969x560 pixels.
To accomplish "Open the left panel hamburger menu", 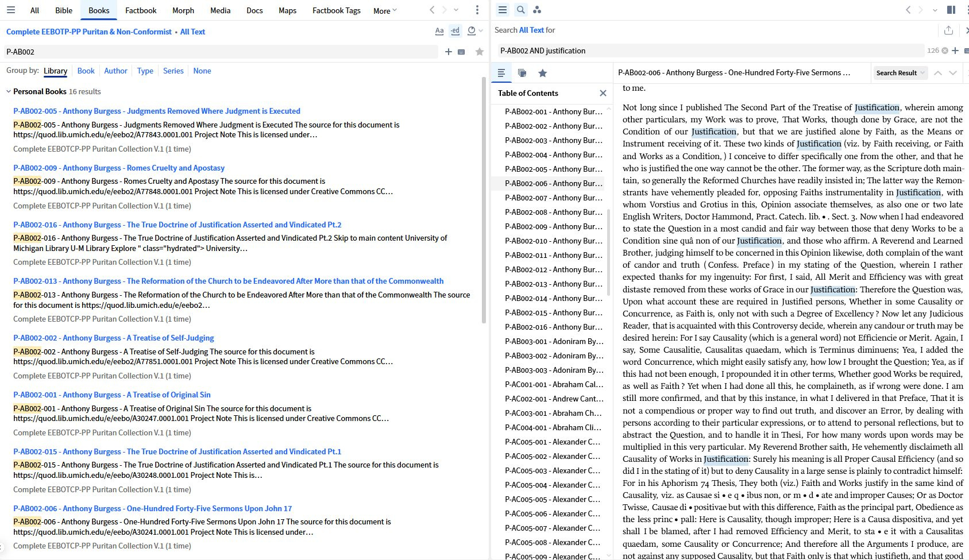I will click(x=11, y=10).
